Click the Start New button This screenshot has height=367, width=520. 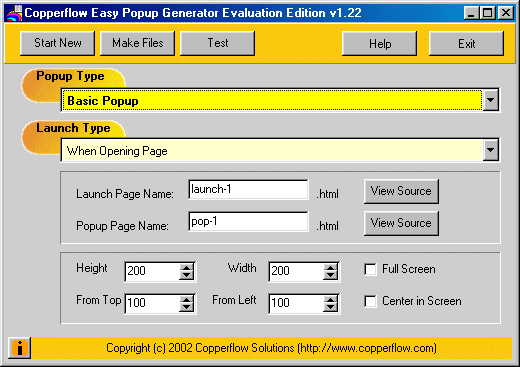(x=57, y=43)
